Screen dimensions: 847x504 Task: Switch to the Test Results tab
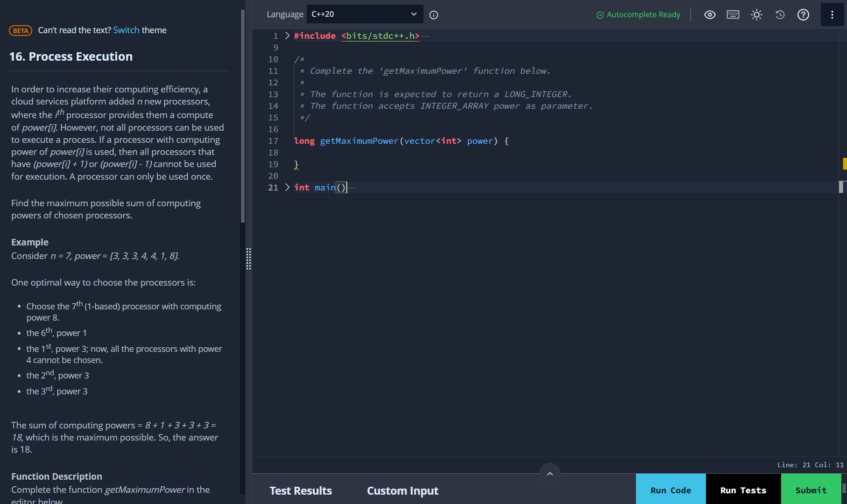point(301,491)
